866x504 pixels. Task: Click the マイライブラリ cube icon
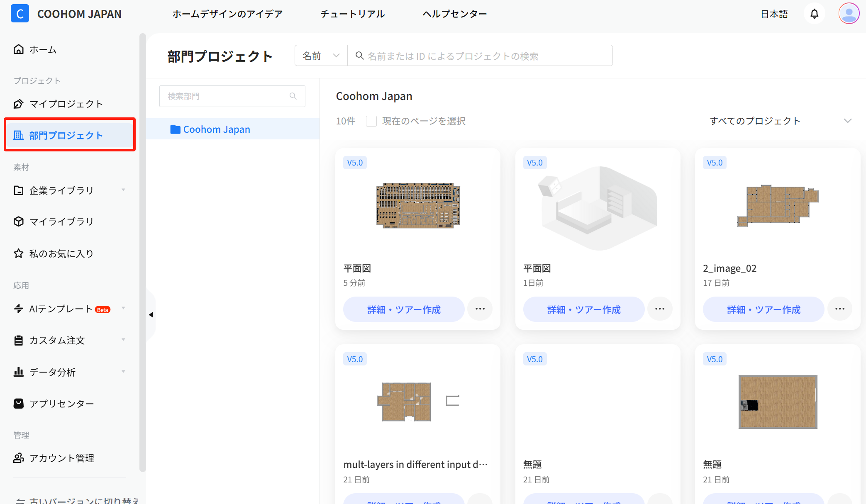pos(19,222)
